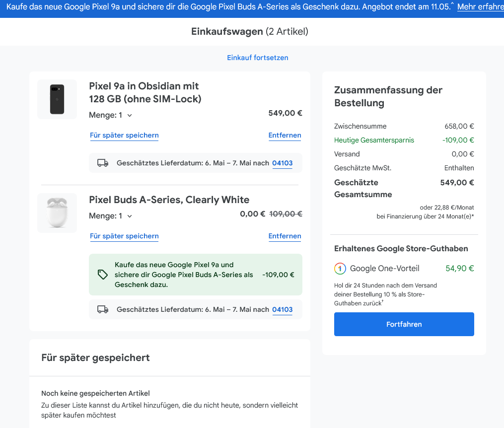The width and height of the screenshot is (504, 428).
Task: Save the Pixel 9a for later
Action: [124, 135]
